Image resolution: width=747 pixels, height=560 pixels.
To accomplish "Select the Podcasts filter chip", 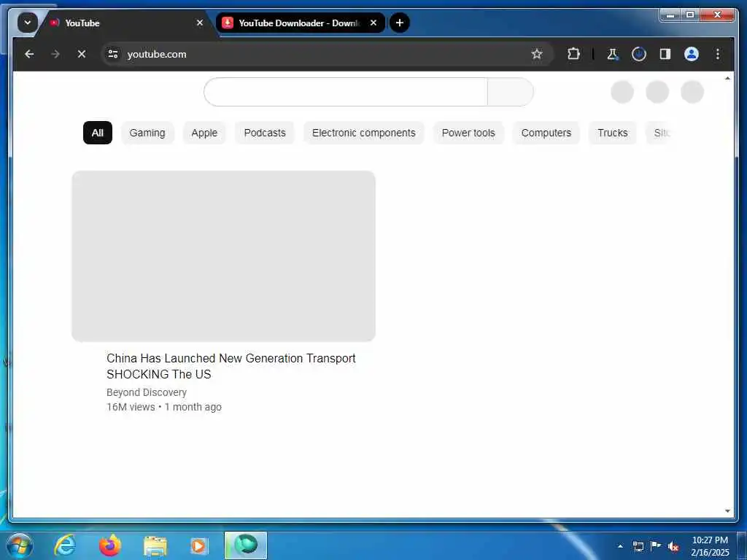I will [265, 133].
